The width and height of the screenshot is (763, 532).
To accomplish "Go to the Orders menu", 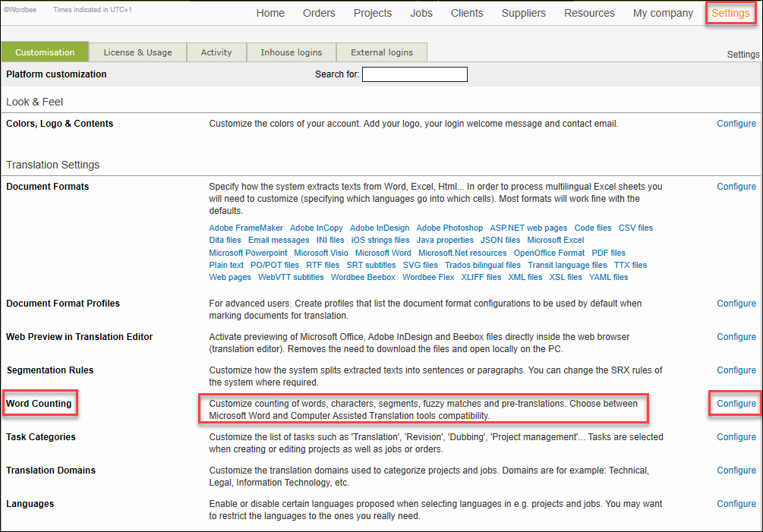I will tap(319, 13).
